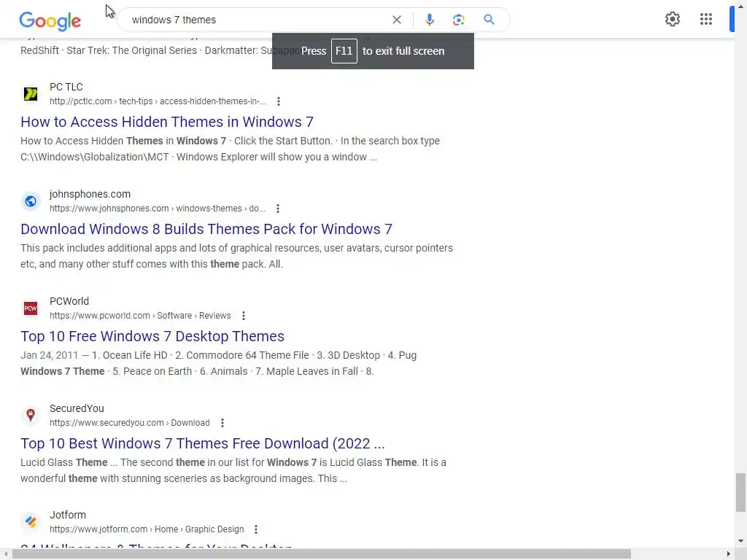Click the Jotform site favicon

(x=31, y=522)
